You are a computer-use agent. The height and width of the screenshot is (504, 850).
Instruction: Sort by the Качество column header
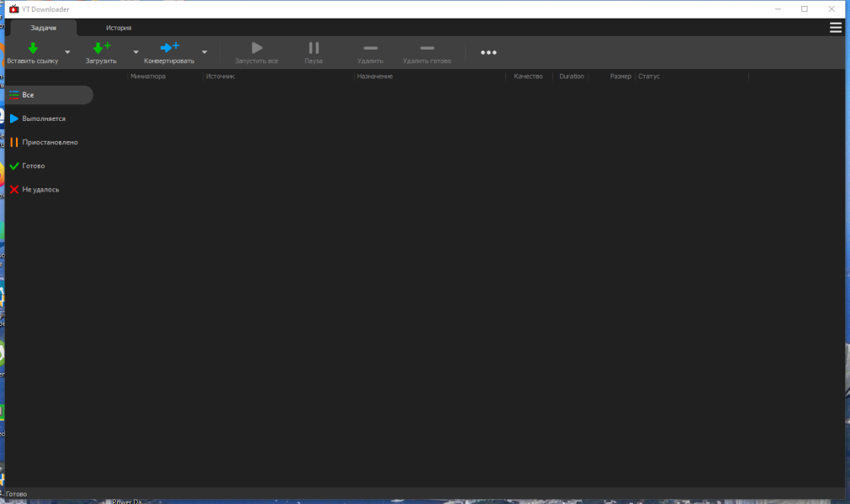pos(528,76)
